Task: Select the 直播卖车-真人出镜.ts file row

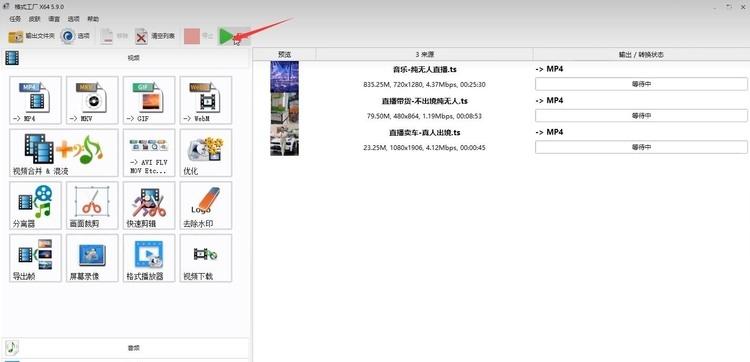Action: point(501,140)
